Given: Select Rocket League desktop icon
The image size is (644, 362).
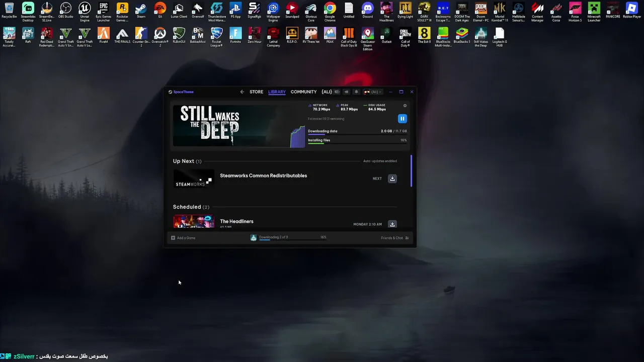Looking at the screenshot, I should click(216, 36).
